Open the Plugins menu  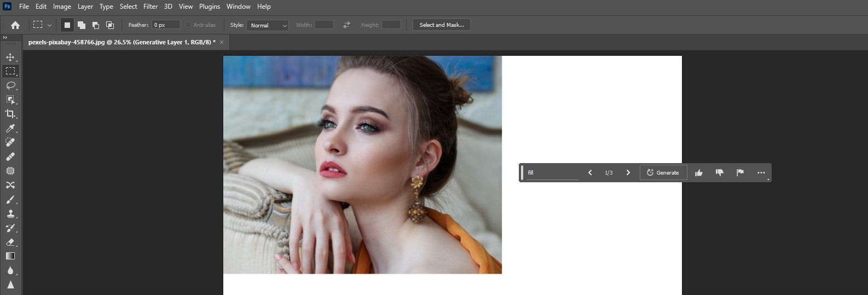pyautogui.click(x=210, y=7)
